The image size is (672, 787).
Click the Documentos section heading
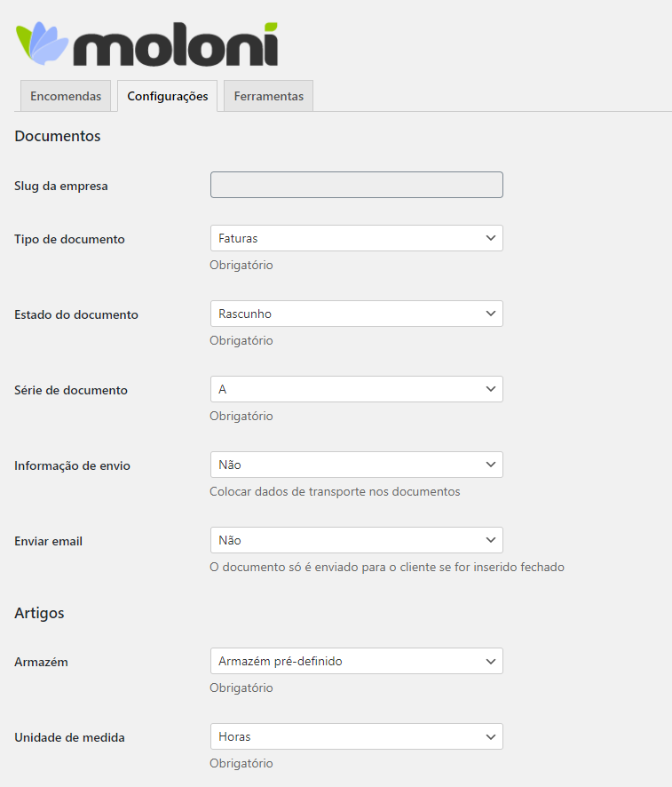(x=58, y=136)
